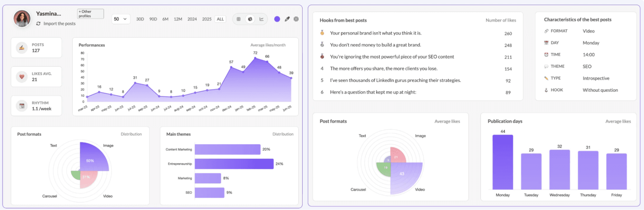
Task: Click the heart icon on Likes Avg card
Action: [x=22, y=77]
